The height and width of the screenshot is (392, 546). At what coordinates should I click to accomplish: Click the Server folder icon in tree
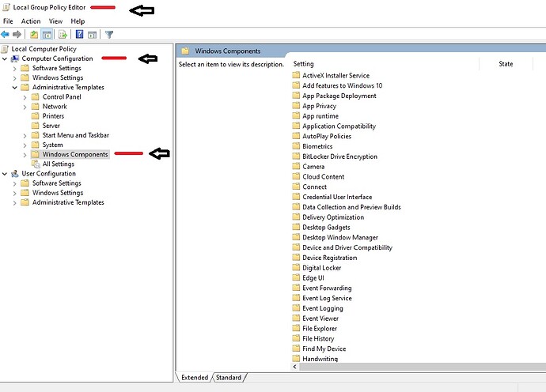[35, 126]
